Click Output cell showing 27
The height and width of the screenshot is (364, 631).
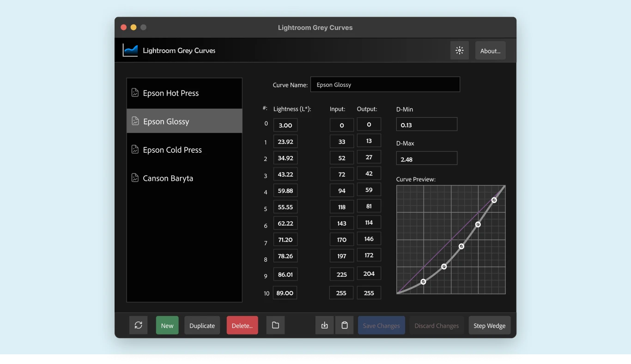369,157
